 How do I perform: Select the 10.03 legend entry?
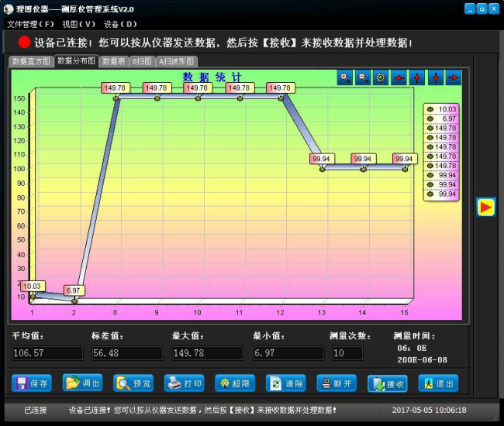(x=442, y=109)
